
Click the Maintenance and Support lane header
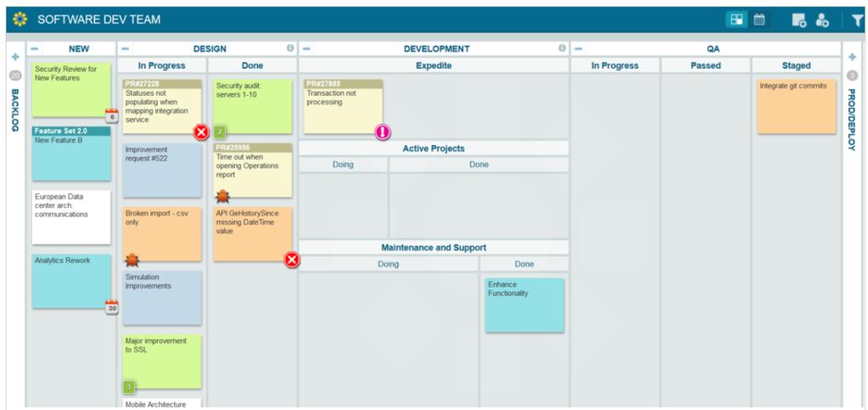click(434, 248)
